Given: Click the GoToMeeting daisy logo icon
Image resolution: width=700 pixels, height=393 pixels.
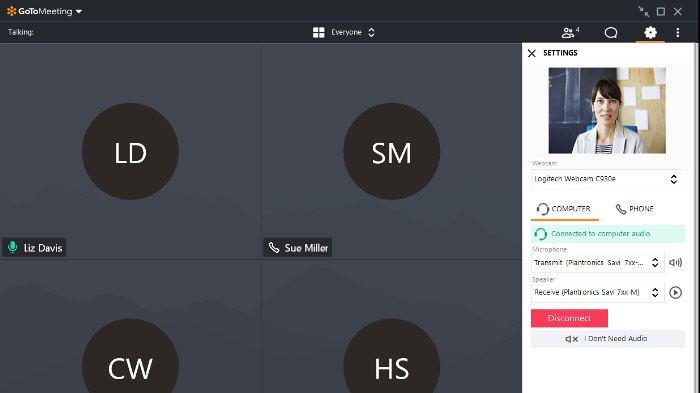Looking at the screenshot, I should coord(12,11).
